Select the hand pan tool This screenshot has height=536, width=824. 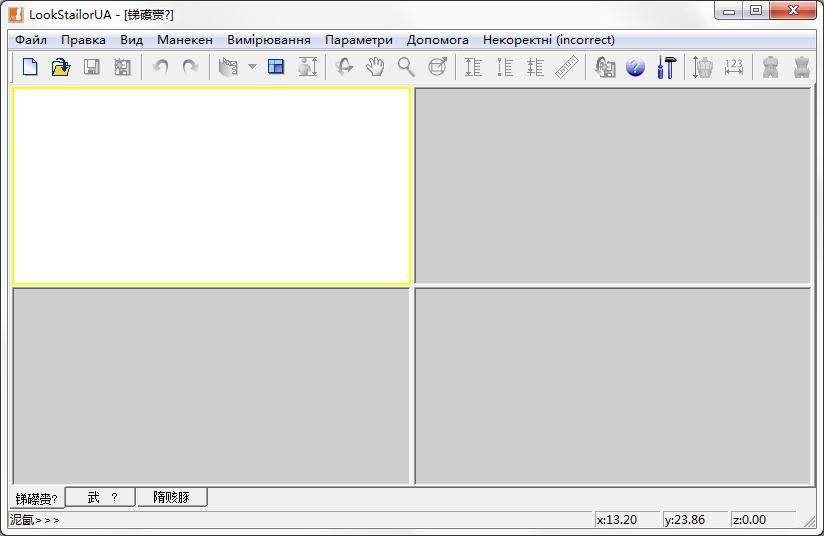coord(375,67)
